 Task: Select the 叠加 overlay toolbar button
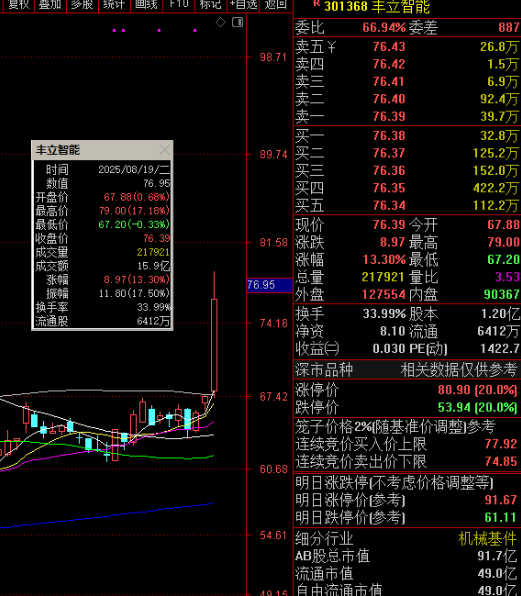50,5
